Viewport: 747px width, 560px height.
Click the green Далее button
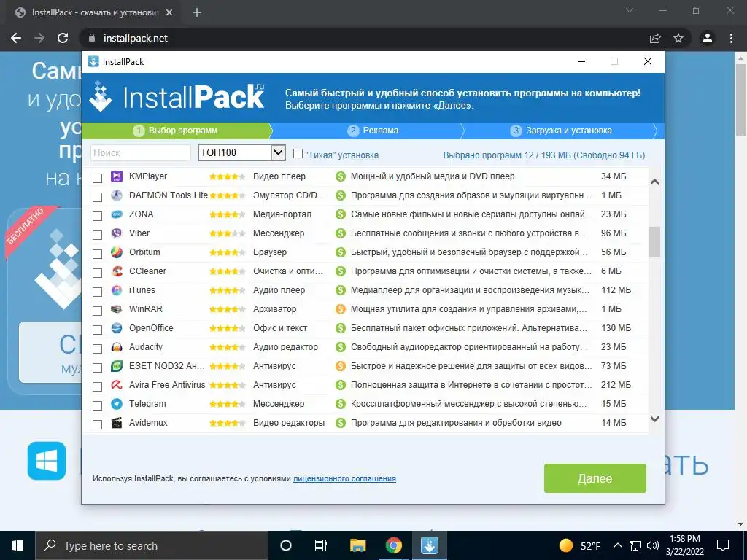(x=595, y=478)
